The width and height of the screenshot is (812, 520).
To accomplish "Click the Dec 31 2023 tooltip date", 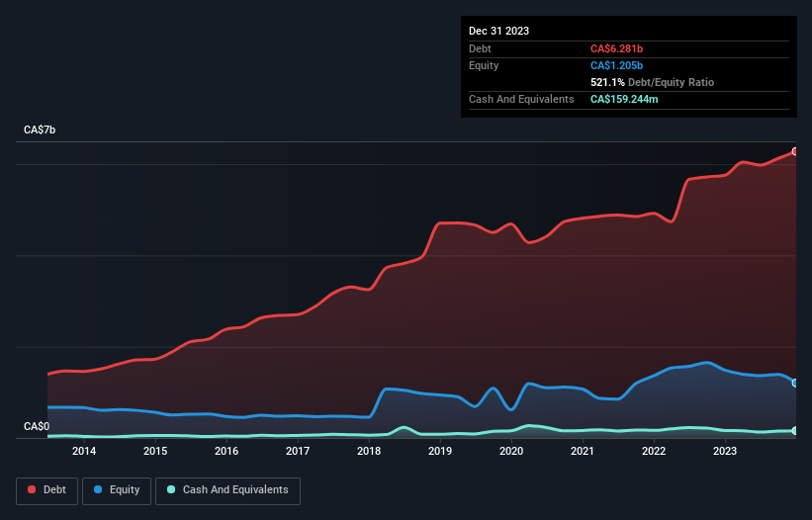I will click(x=498, y=31).
